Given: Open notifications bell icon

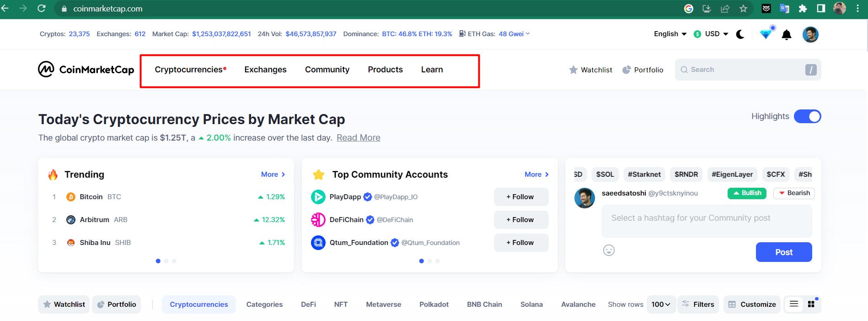Looking at the screenshot, I should [787, 35].
